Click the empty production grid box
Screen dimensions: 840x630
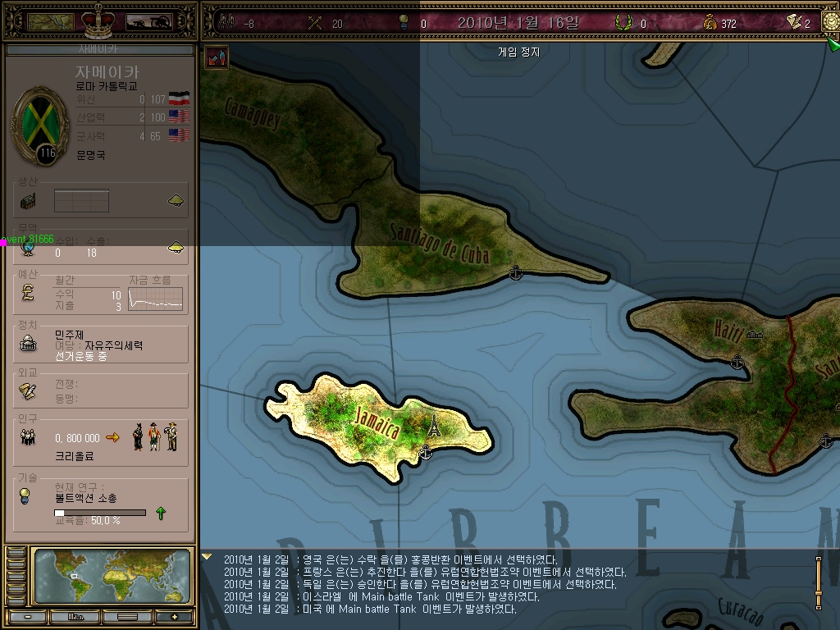pyautogui.click(x=81, y=201)
